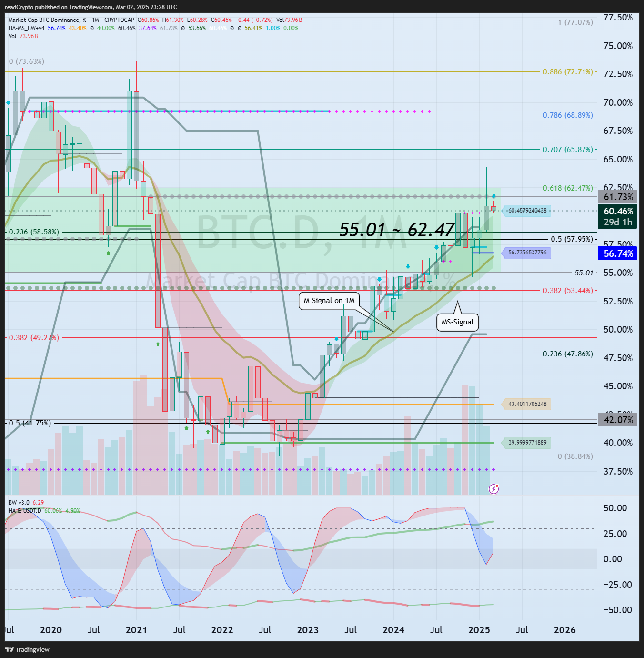The image size is (644, 658).
Task: Click 70.00% on the price scale
Action: coord(618,102)
